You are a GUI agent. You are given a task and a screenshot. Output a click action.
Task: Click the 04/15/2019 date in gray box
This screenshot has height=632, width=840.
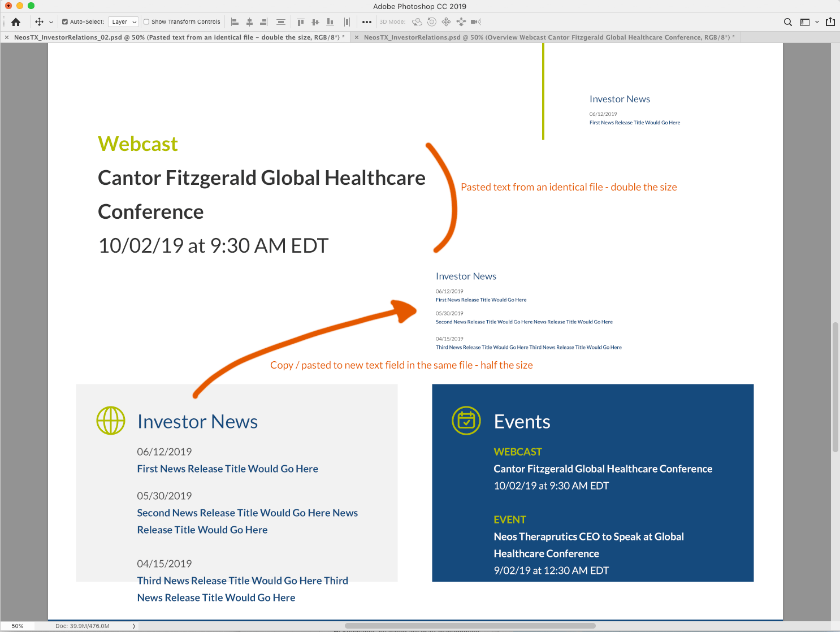click(x=164, y=564)
